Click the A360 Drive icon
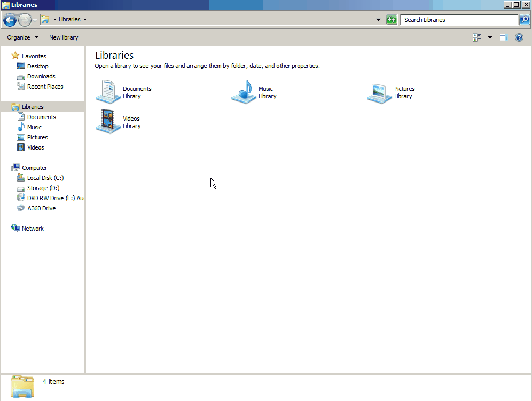This screenshot has width=532, height=401. coord(21,208)
